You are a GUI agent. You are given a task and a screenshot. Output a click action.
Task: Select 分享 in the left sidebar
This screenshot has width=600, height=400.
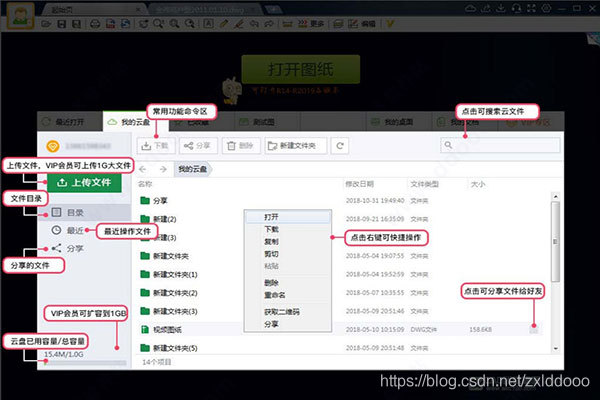click(68, 248)
